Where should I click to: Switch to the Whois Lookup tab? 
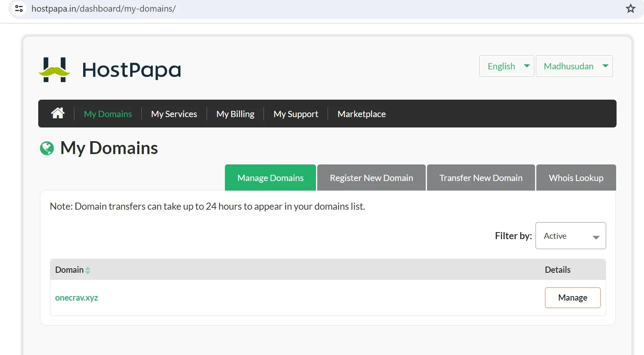coord(576,178)
